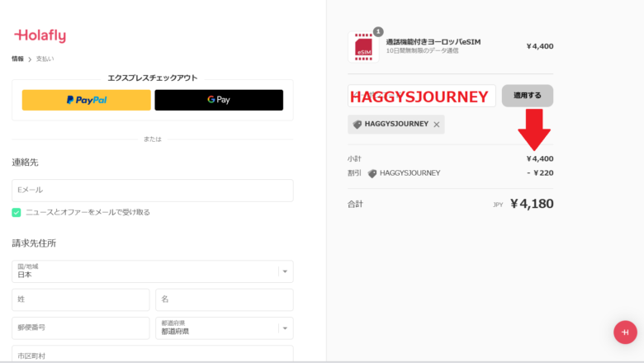Focus the 郵便番号 postal code field
The height and width of the screenshot is (363, 644).
[81, 328]
